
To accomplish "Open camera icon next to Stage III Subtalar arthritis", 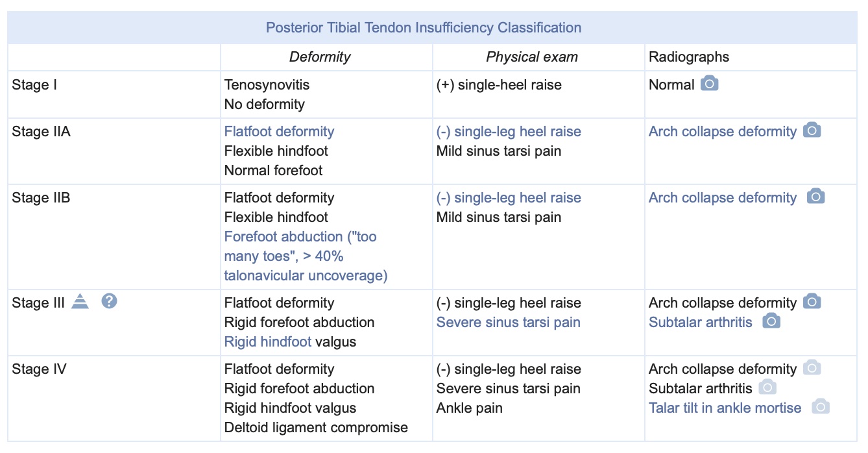I will pos(771,321).
